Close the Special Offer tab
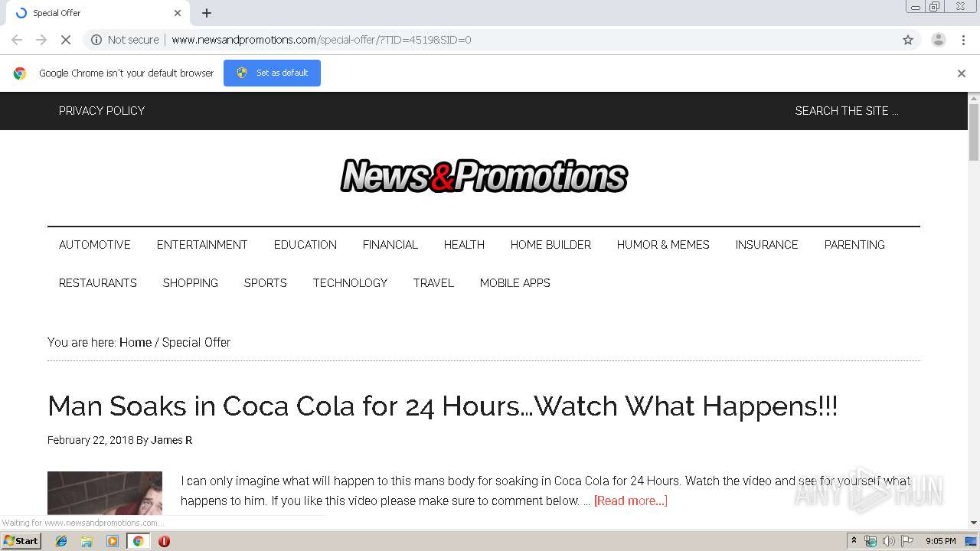Screen dimensions: 980x551 click(x=178, y=13)
